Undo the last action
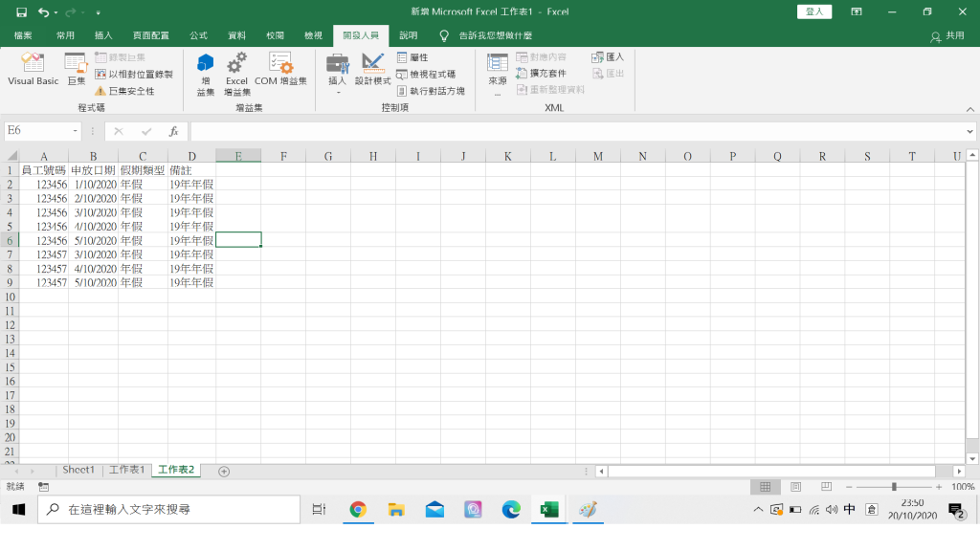This screenshot has width=980, height=551. pyautogui.click(x=43, y=11)
